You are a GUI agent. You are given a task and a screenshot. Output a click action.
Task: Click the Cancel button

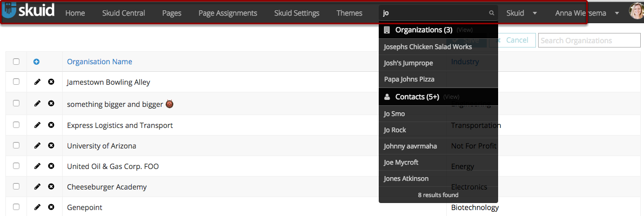(512, 40)
